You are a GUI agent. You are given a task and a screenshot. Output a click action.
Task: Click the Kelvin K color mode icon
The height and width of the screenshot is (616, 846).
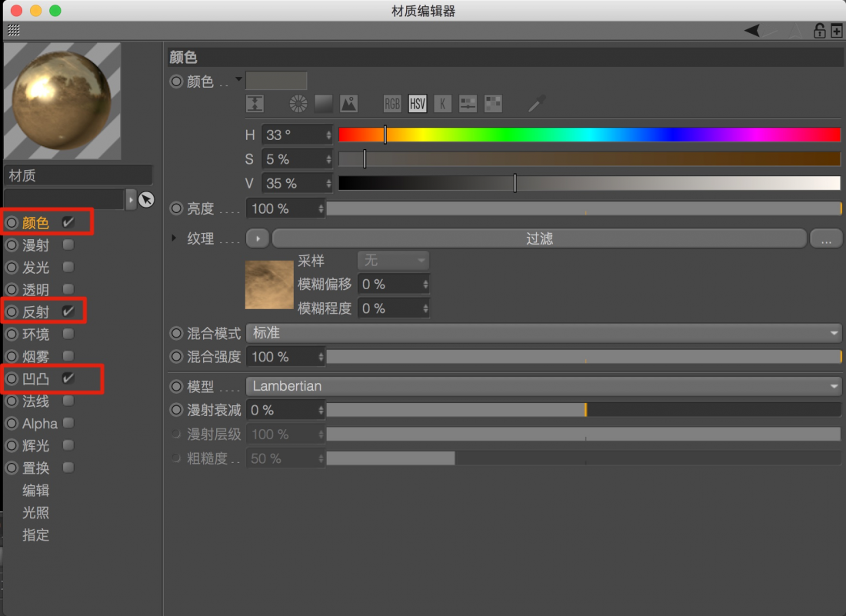pyautogui.click(x=442, y=104)
